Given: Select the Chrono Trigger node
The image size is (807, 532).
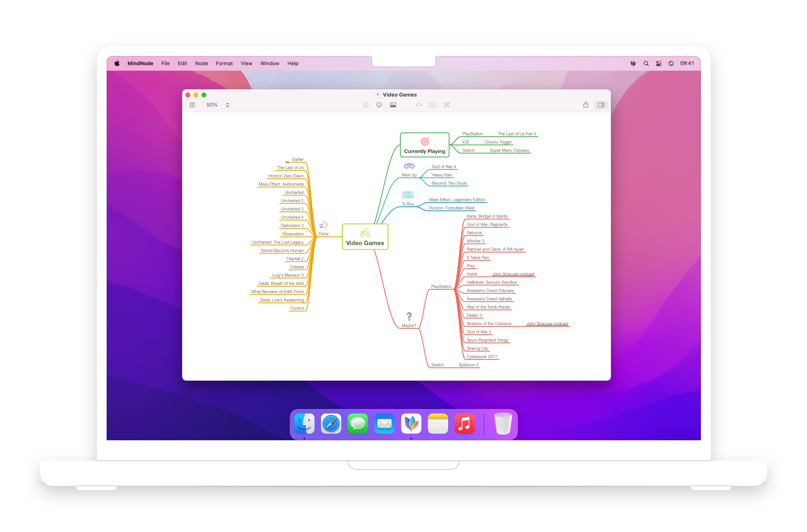Looking at the screenshot, I should (498, 142).
